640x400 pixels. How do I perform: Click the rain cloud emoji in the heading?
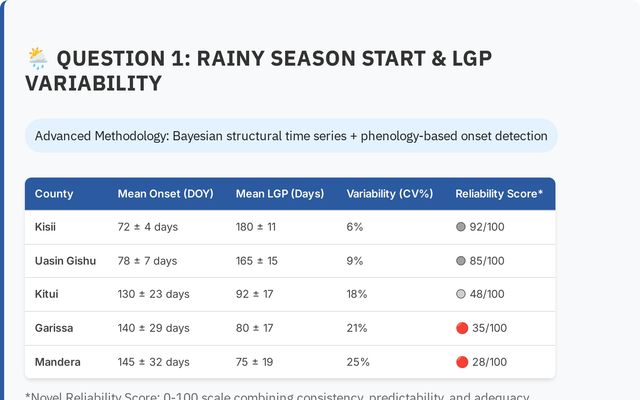point(37,58)
